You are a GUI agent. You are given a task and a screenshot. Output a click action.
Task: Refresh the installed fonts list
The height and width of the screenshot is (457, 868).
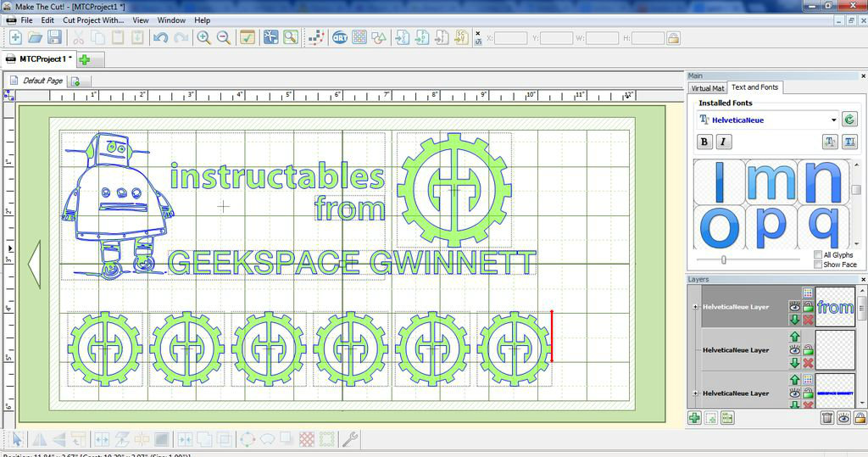pyautogui.click(x=849, y=119)
